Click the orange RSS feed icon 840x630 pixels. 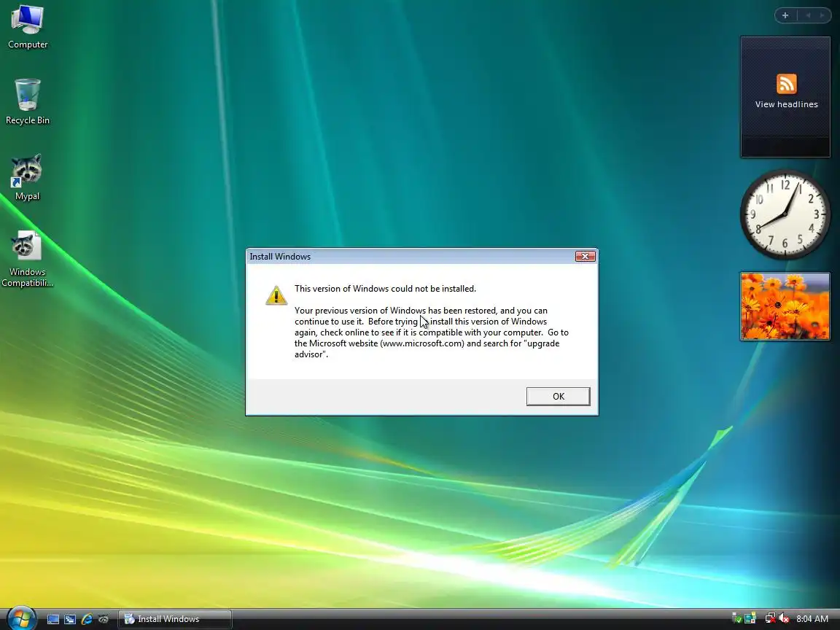point(787,84)
